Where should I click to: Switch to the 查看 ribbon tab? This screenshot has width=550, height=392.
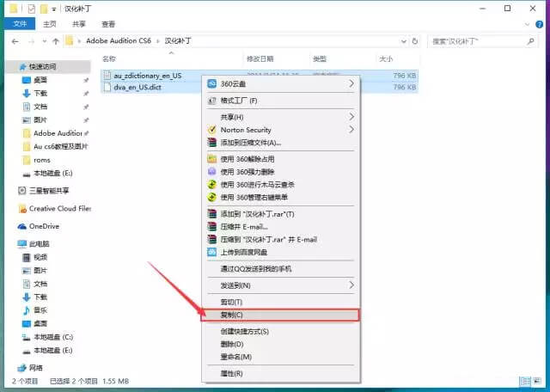[x=108, y=24]
